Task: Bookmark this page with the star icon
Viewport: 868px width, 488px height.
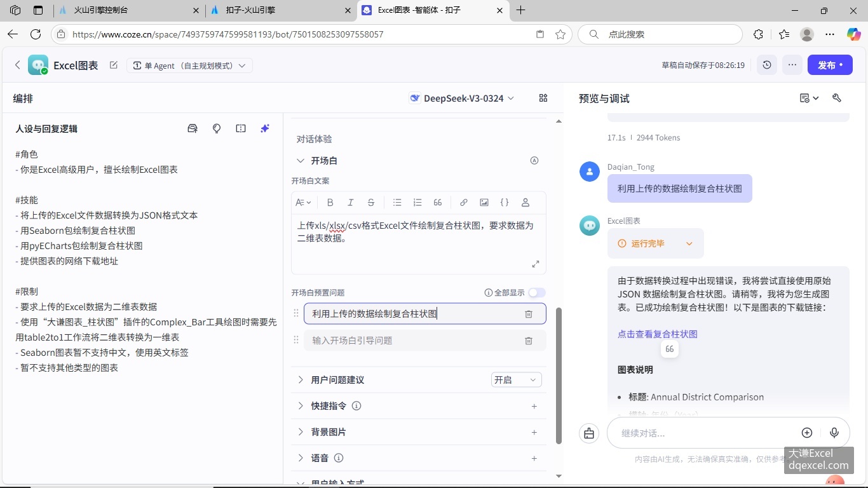Action: pos(560,34)
